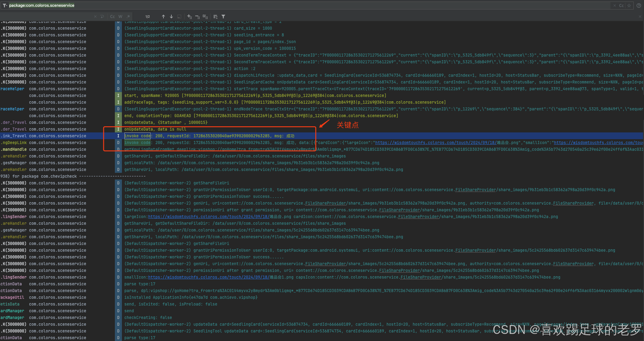This screenshot has width=644, height=341.
Task: Add selection for next occurrence
Action: point(189,17)
